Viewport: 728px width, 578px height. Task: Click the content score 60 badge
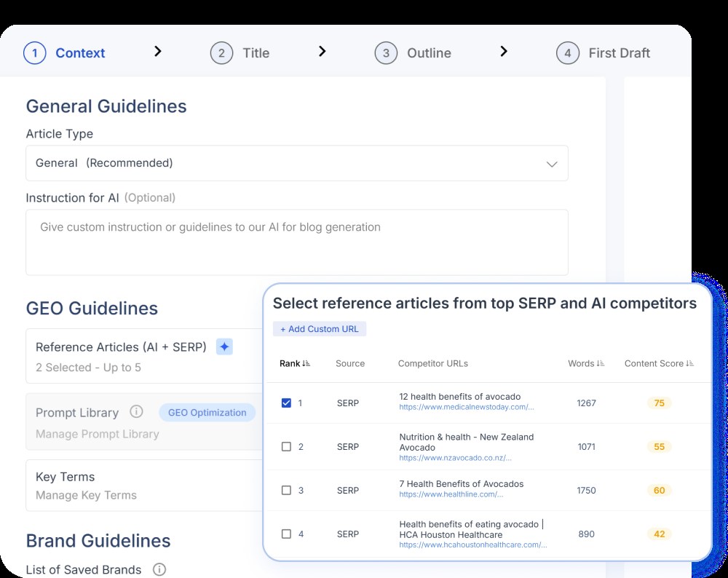click(x=660, y=490)
